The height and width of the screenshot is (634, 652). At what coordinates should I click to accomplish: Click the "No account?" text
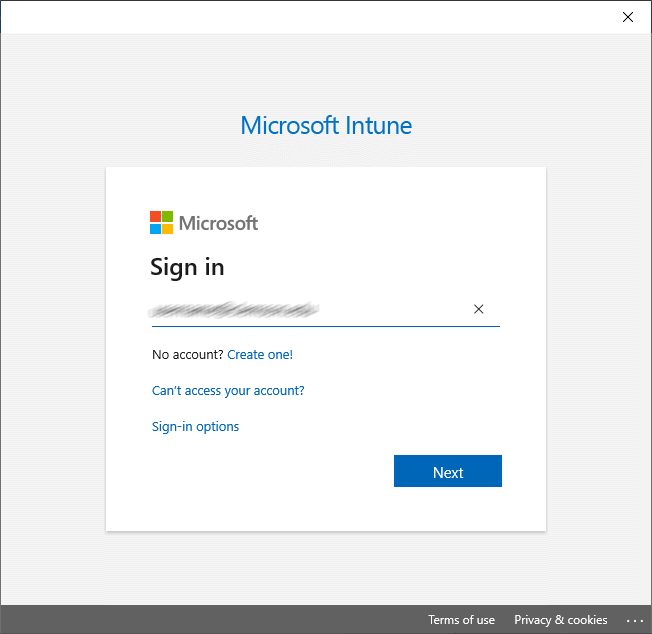coord(188,355)
